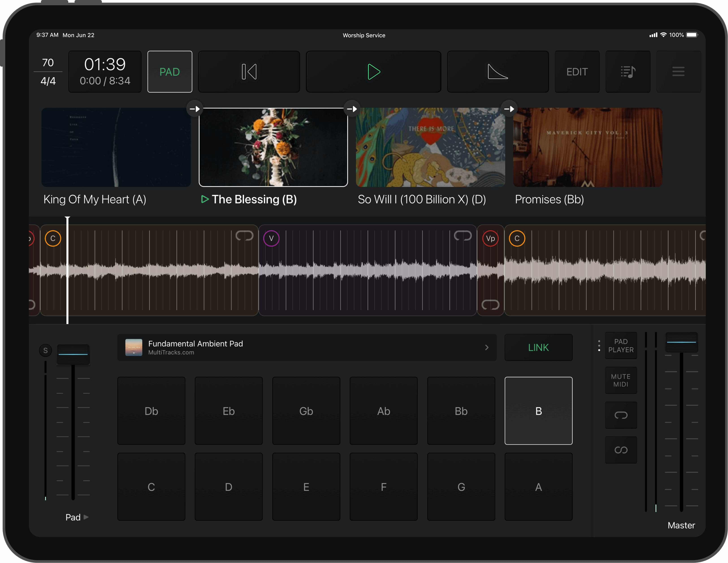Viewport: 728px width, 563px height.
Task: Tap the infinity sustain icon in the pad panel
Action: [x=621, y=450]
